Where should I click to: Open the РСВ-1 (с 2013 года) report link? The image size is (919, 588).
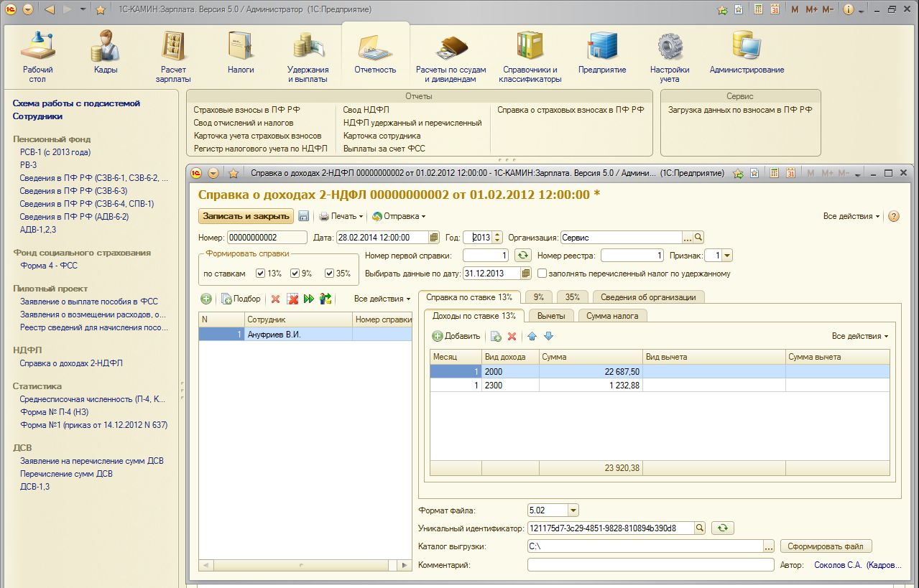point(55,152)
